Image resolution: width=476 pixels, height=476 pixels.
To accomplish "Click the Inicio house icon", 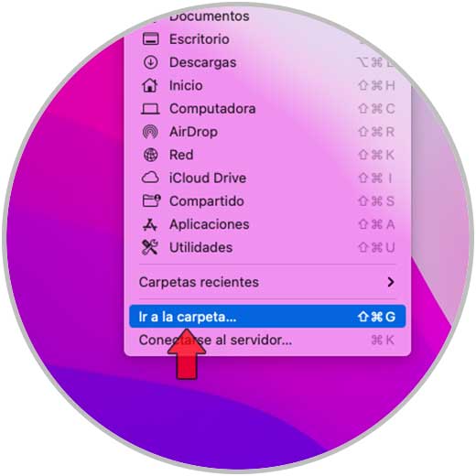I will [x=150, y=85].
